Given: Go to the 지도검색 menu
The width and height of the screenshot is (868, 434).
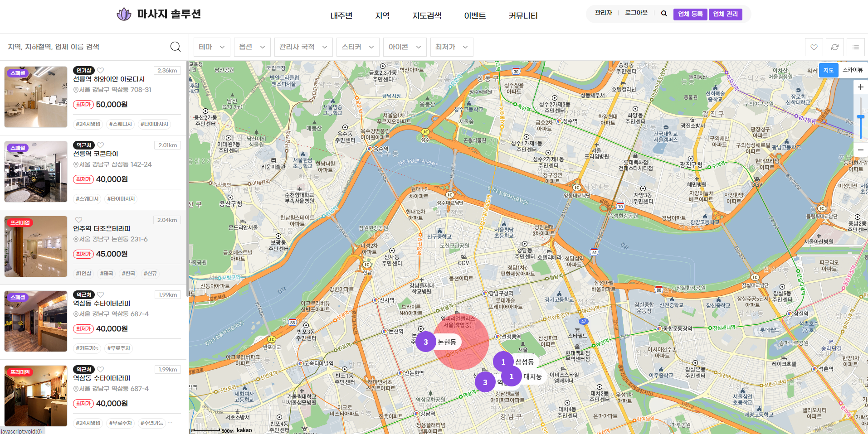Looking at the screenshot, I should (426, 16).
